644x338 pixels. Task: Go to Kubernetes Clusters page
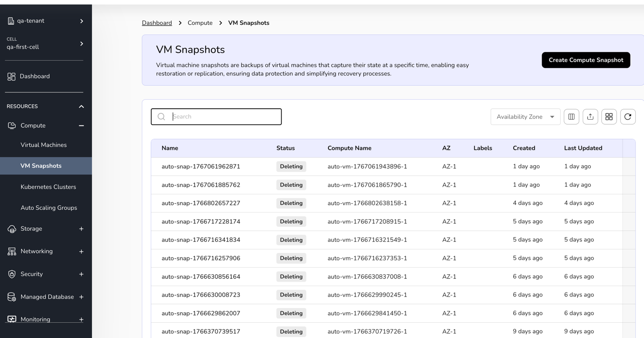pos(48,187)
